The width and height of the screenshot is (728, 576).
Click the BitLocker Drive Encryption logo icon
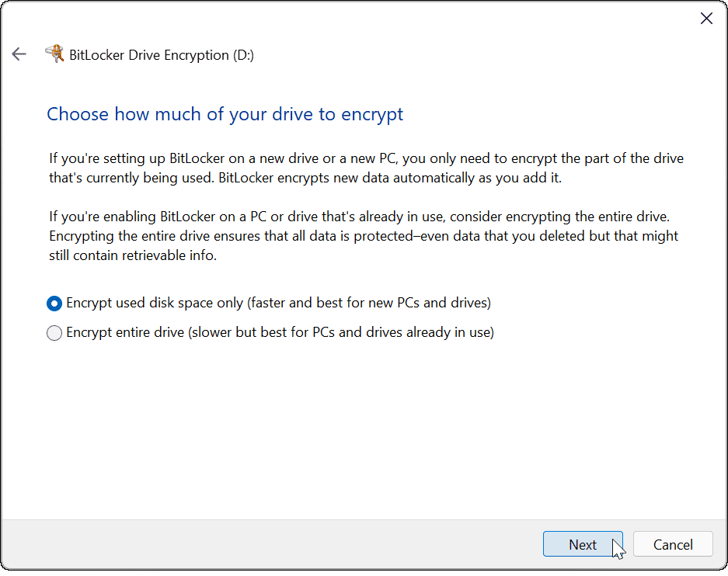pos(55,54)
